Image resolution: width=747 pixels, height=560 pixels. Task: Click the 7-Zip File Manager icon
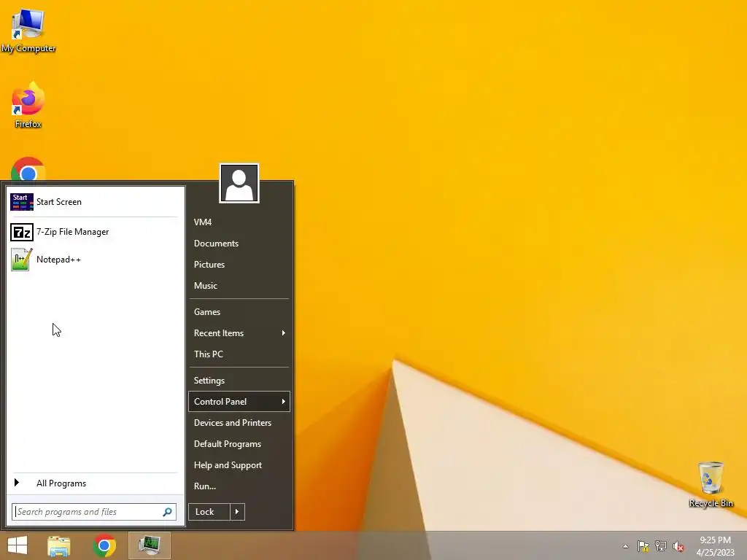coord(22,233)
